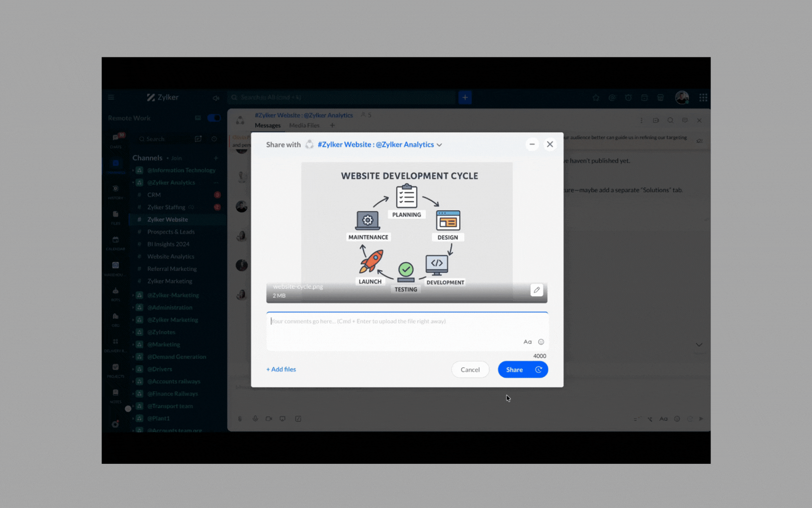Click the @Plant1 channel group
Screen dimensions: 812x508
pos(158,418)
